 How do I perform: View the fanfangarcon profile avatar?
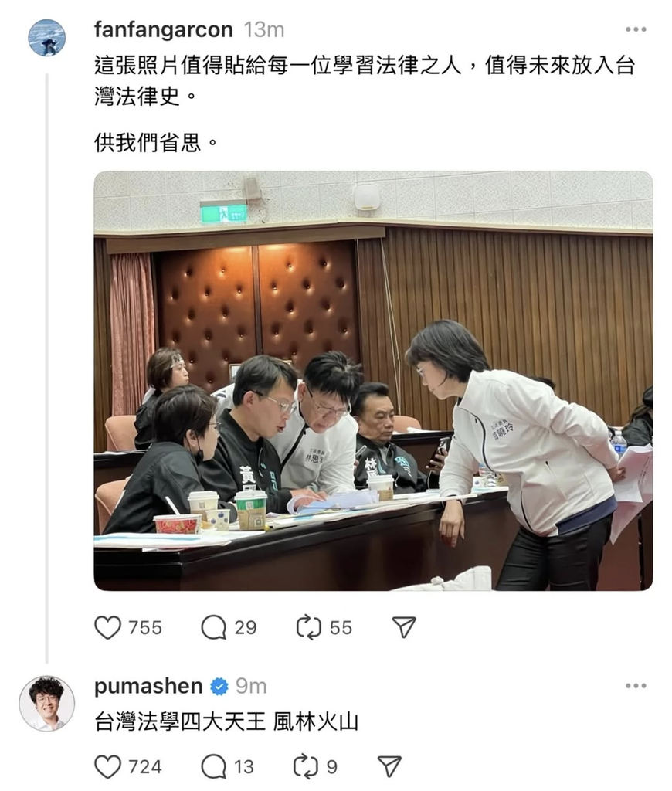pos(47,37)
